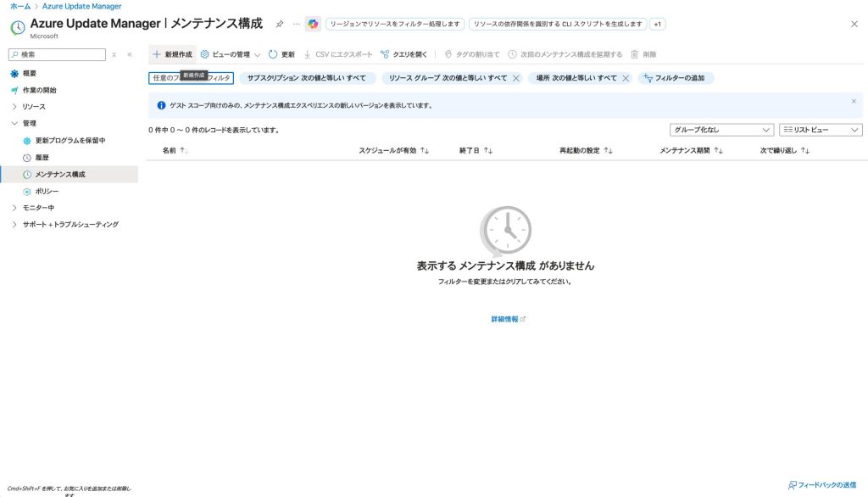Screen dimensions: 868x497
Task: Click the 詳細情報 link
Action: pyautogui.click(x=508, y=319)
